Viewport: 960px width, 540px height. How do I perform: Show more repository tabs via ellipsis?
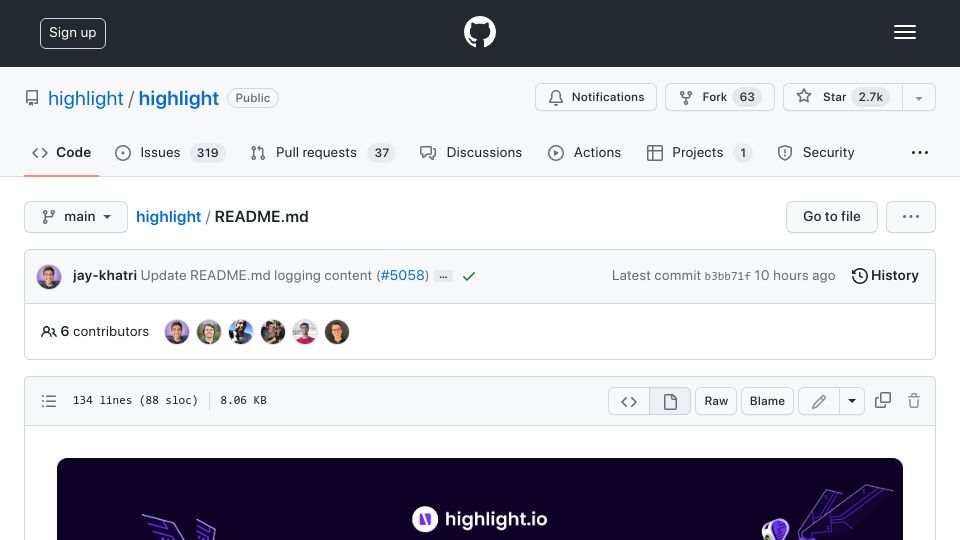tap(920, 152)
